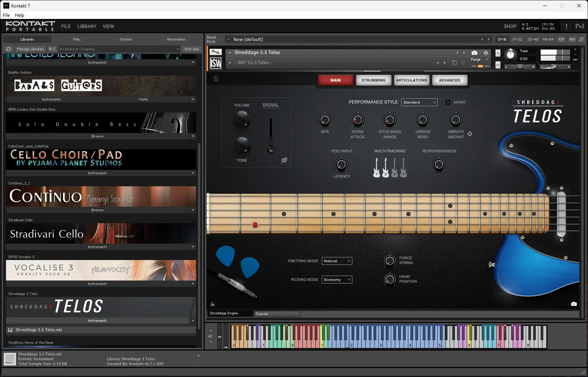Clear the library search field

coord(178,49)
